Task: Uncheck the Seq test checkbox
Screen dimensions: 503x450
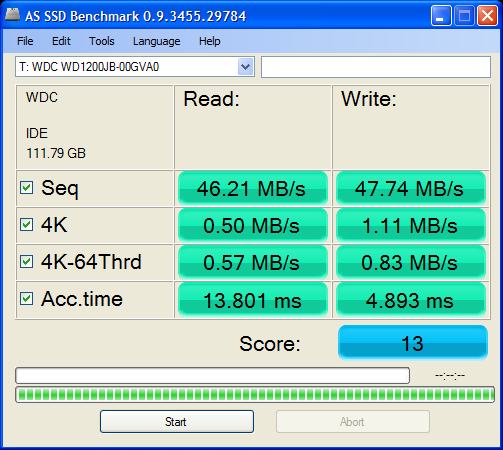Action: (x=26, y=188)
